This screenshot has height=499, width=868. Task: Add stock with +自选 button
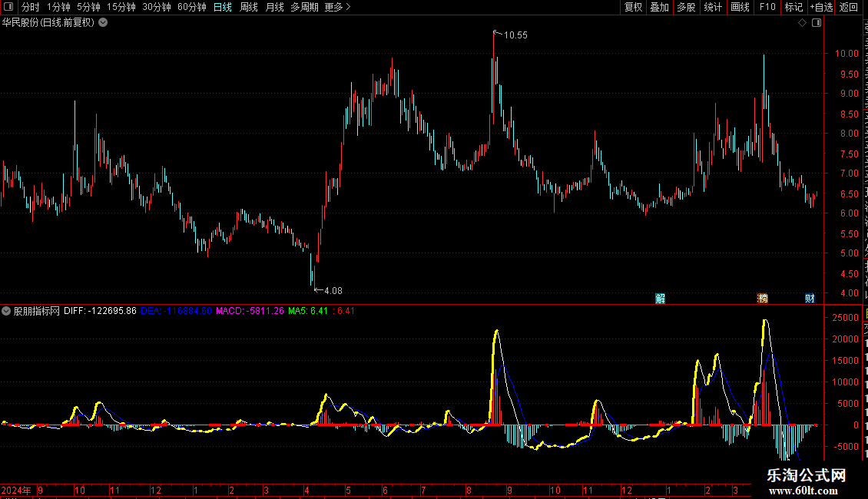821,7
